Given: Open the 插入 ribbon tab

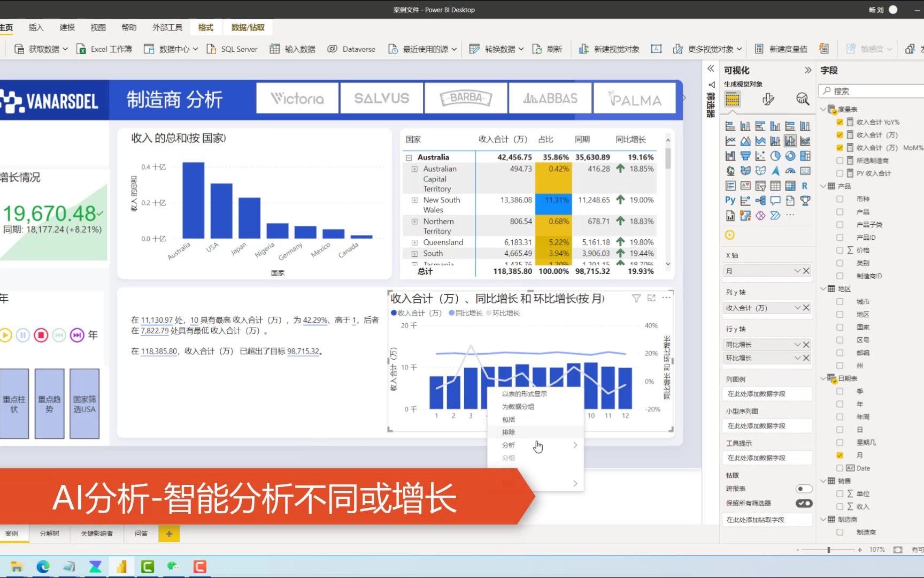Looking at the screenshot, I should (x=36, y=27).
